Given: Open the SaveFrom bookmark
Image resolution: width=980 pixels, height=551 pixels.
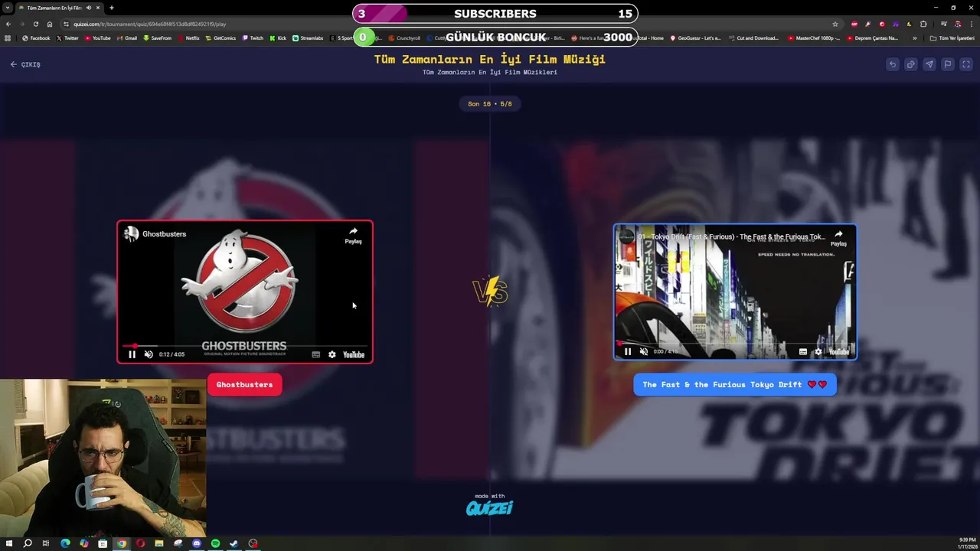Looking at the screenshot, I should pyautogui.click(x=157, y=38).
